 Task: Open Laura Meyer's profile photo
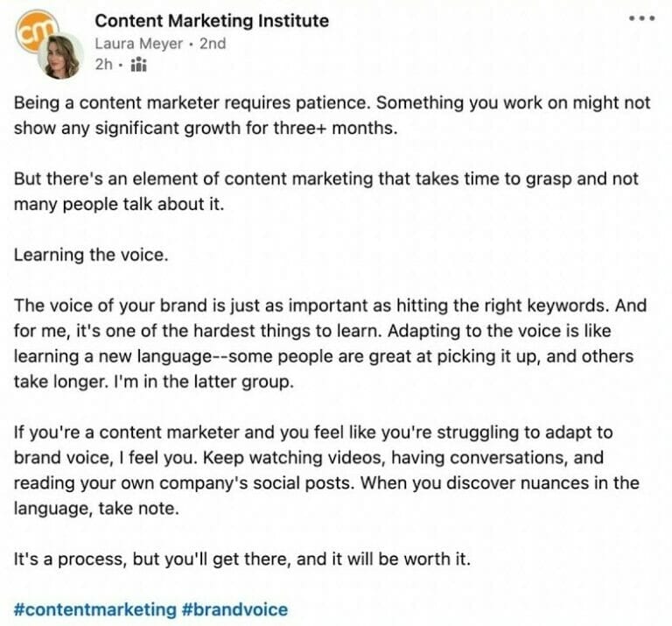(60, 56)
